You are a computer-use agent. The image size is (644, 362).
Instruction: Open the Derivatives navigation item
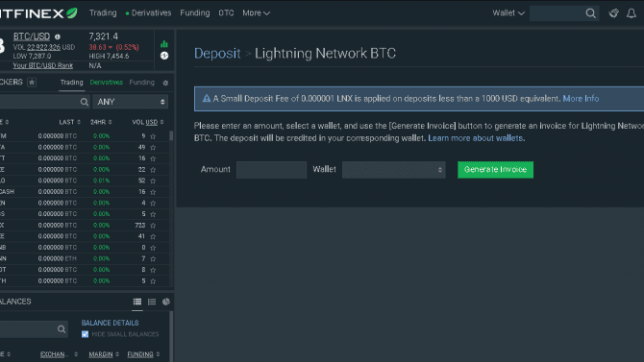(x=148, y=13)
